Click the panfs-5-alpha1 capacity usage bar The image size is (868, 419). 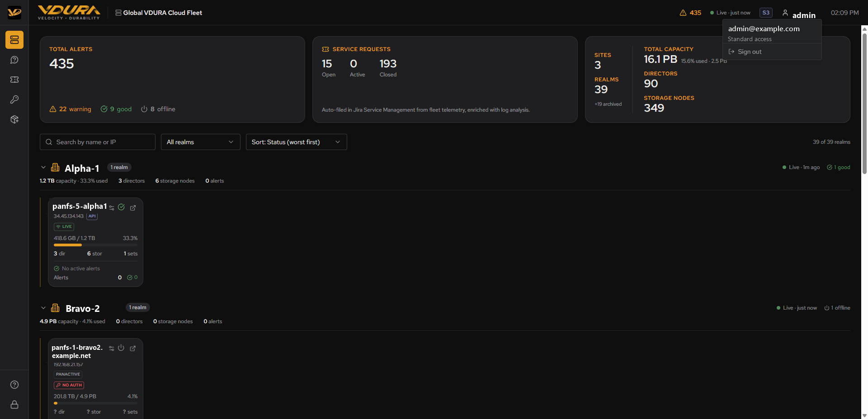pos(95,245)
